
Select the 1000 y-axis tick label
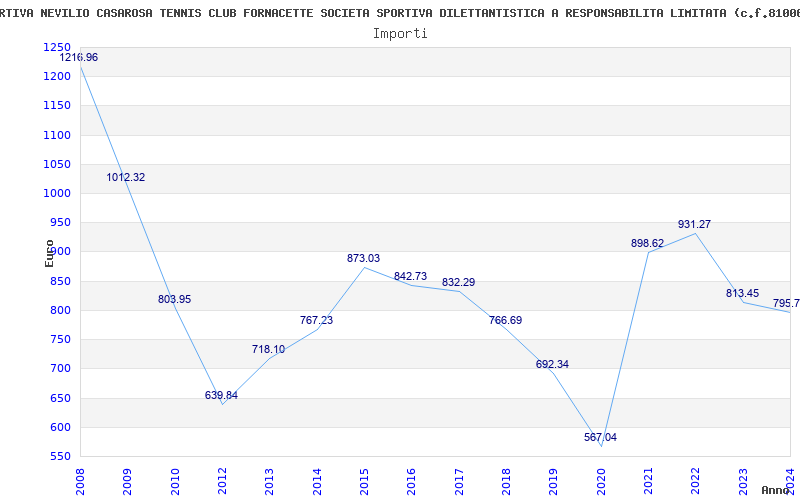pos(57,193)
